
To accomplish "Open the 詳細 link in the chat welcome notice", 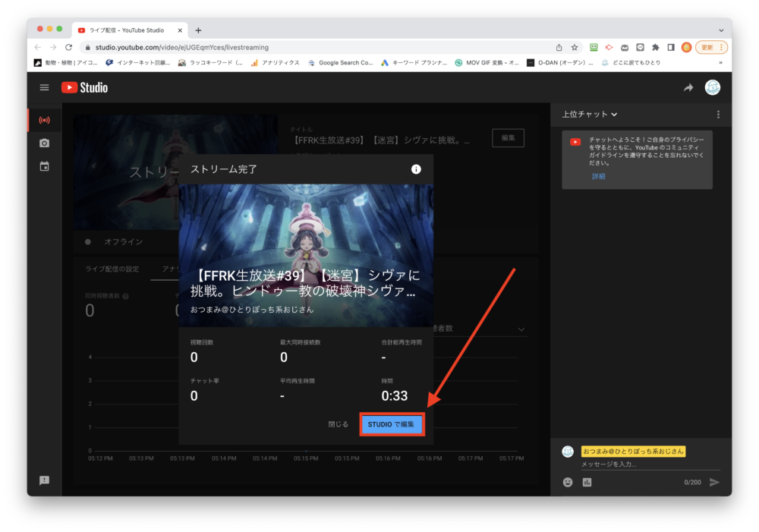I will click(598, 176).
